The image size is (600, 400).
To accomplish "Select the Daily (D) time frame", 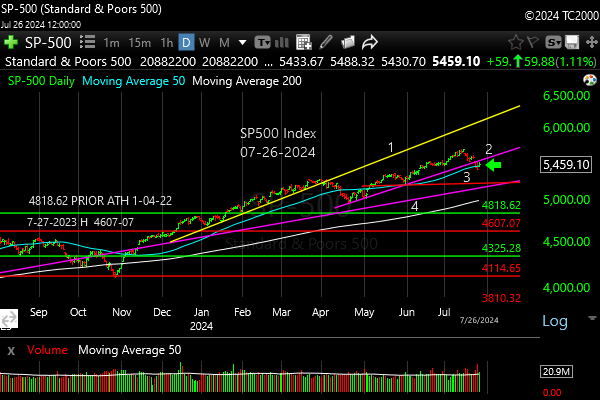I will coord(186,42).
